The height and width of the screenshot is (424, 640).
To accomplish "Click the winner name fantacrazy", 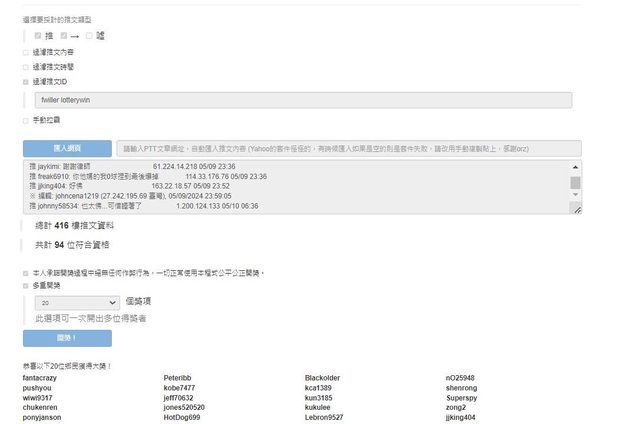I will pyautogui.click(x=40, y=378).
